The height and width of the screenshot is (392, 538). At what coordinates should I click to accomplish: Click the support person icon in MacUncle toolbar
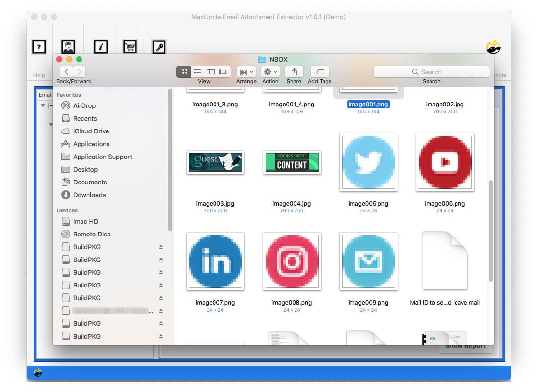click(68, 47)
